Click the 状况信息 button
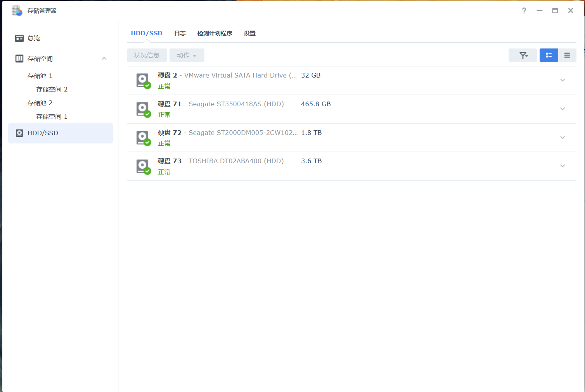 coord(147,55)
